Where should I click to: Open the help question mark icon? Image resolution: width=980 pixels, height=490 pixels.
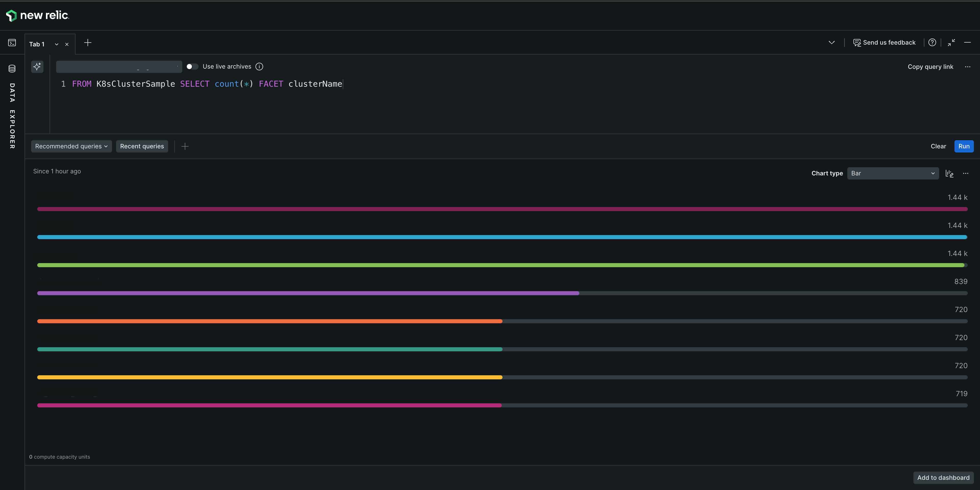932,43
